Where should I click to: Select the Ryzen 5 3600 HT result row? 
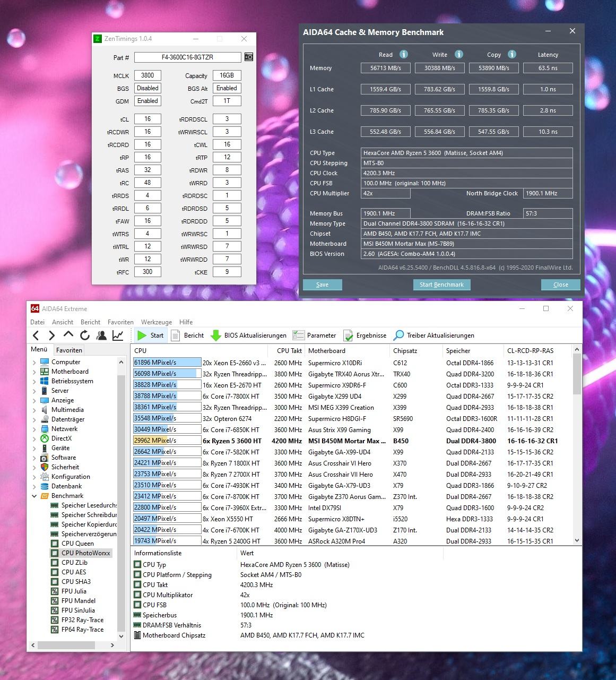click(x=352, y=441)
